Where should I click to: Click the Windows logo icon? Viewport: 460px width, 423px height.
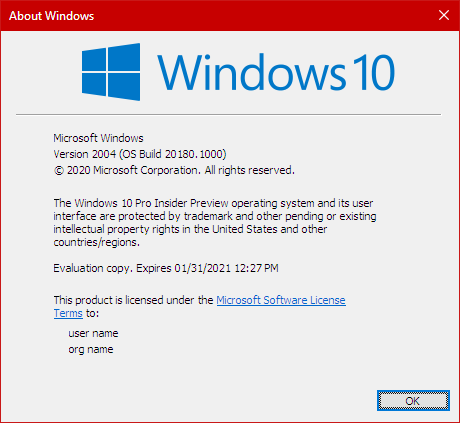pyautogui.click(x=111, y=72)
